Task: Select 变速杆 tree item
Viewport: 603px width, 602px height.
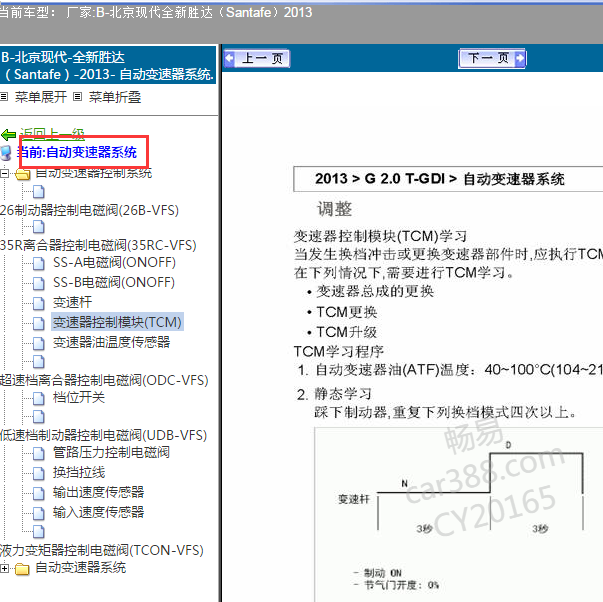Action: 72,302
